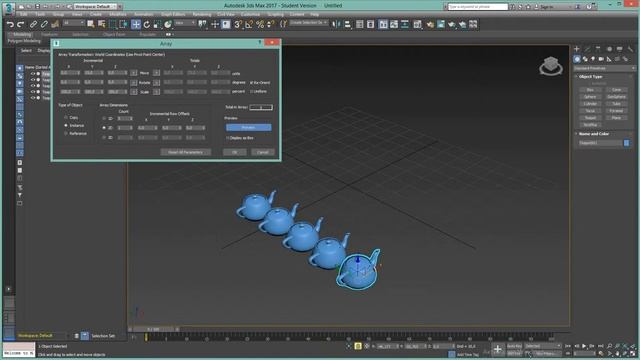Activate the Select and Move tool
This screenshot has height=360, width=640.
(x=136, y=24)
